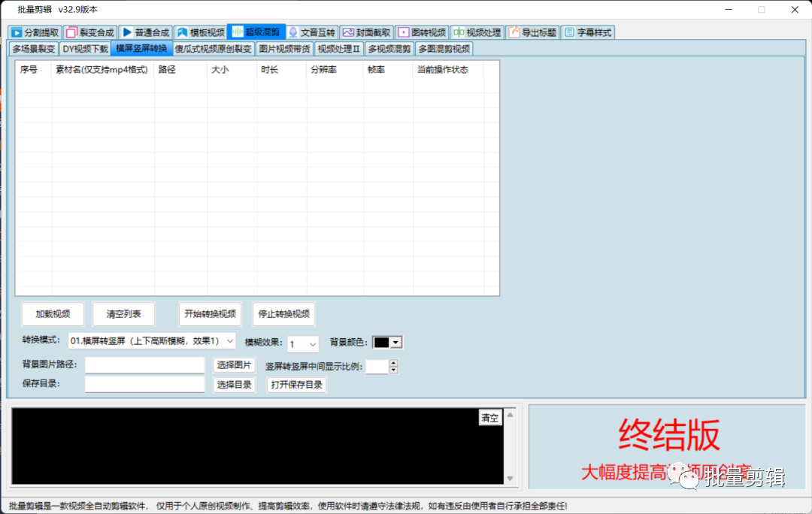Increase the 中间显示比例 spinner value
The image size is (812, 514).
[393, 363]
